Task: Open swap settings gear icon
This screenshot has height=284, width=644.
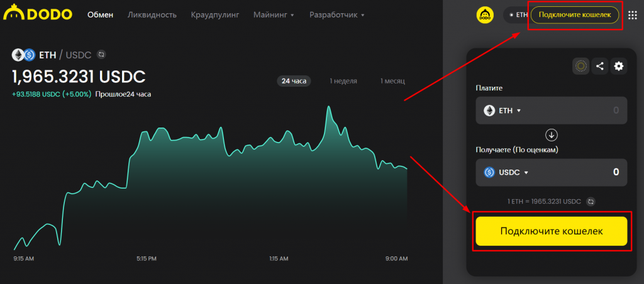Action: coord(619,66)
